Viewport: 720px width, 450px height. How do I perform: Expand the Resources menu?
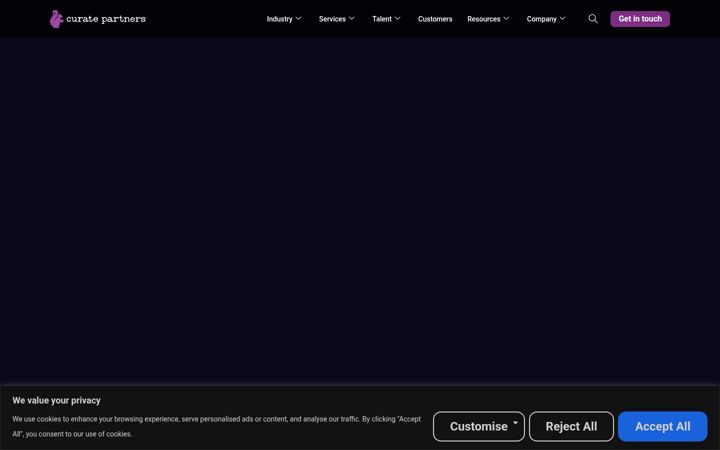(488, 19)
